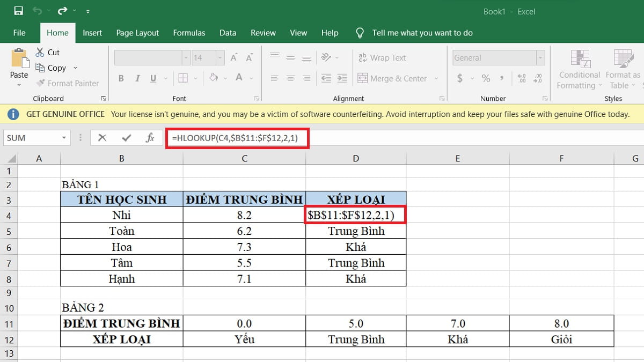
Task: Confirm formula with the checkmark button
Action: point(126,137)
